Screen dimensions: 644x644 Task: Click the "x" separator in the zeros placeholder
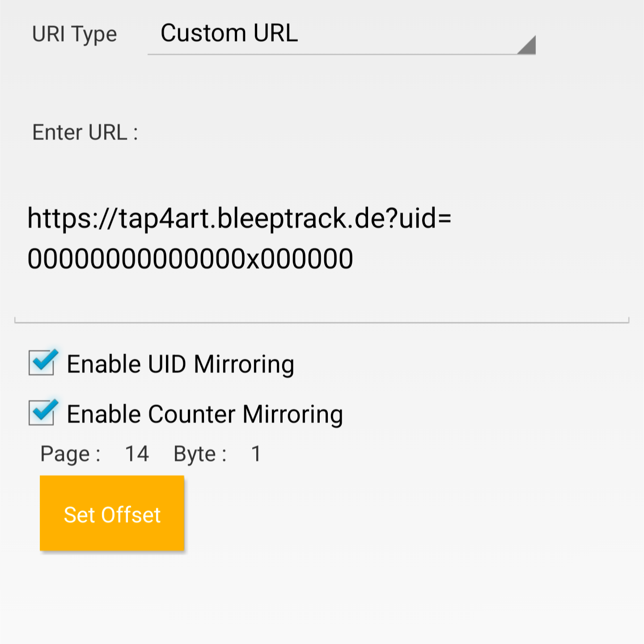254,260
